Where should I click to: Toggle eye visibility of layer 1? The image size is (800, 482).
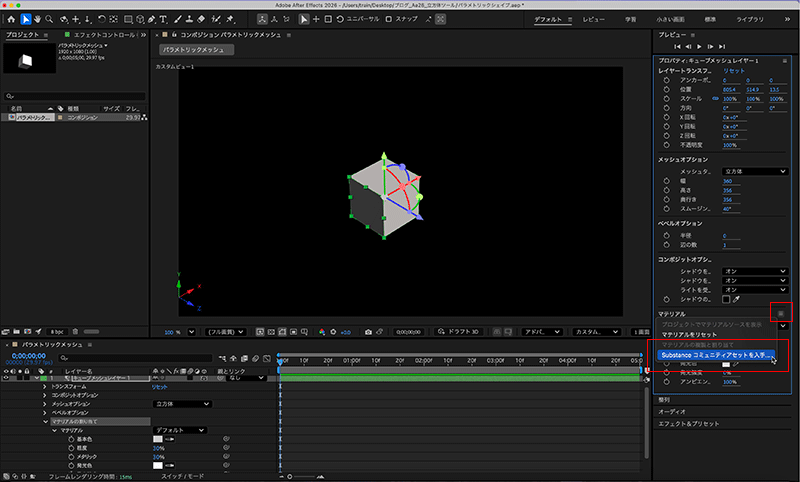pos(6,378)
